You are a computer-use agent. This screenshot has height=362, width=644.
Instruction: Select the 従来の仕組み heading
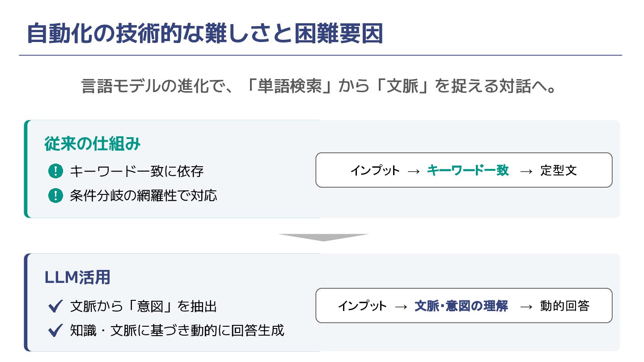pyautogui.click(x=93, y=144)
